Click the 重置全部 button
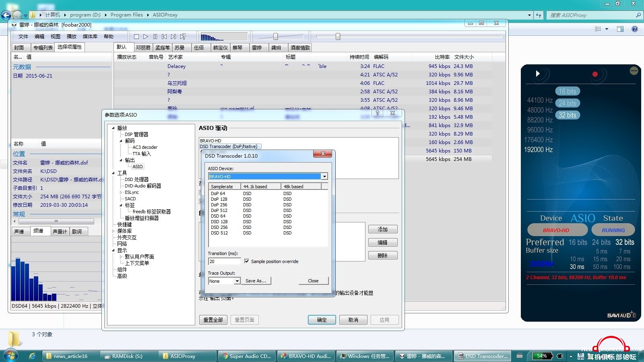 (x=213, y=320)
